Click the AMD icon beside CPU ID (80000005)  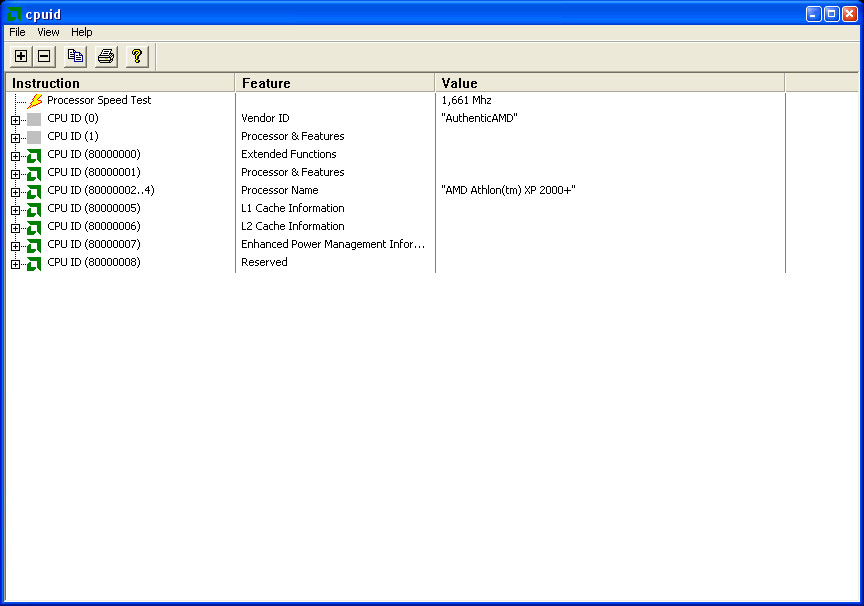(x=34, y=209)
